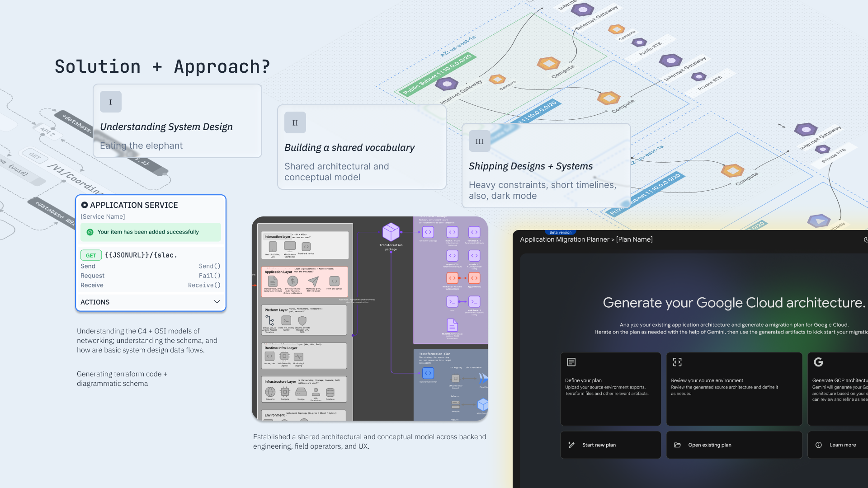
Task: Select the scan frame icon on Review your source environment
Action: (677, 361)
